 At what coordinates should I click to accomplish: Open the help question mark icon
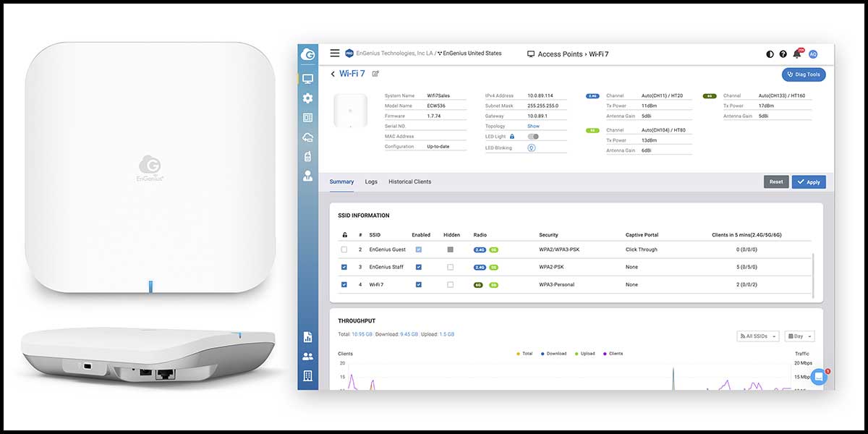pyautogui.click(x=783, y=54)
